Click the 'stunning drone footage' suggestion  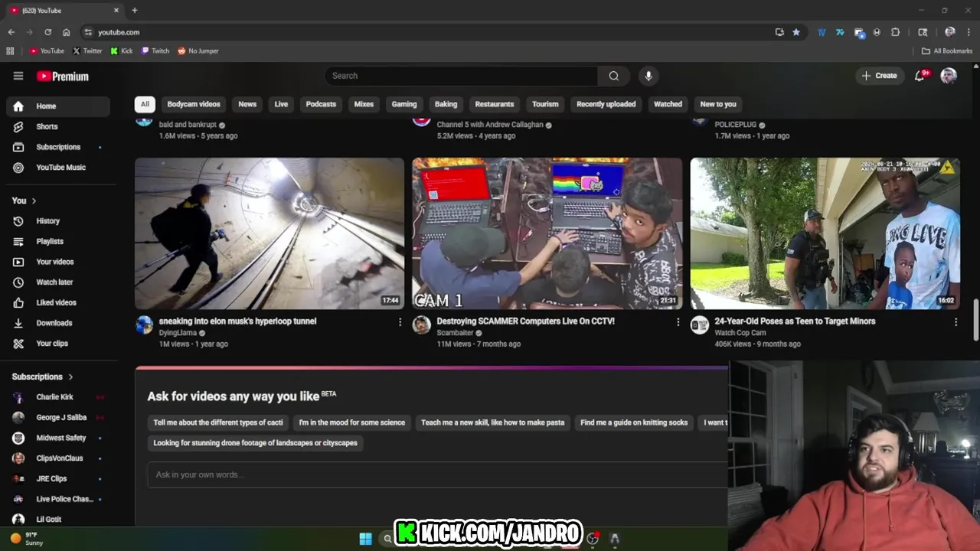(255, 443)
